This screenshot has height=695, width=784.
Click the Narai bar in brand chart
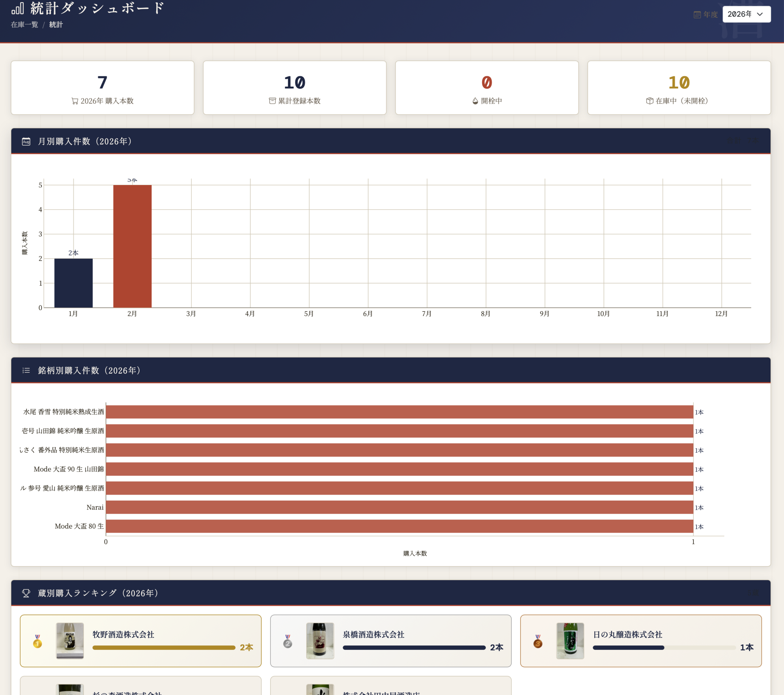399,507
